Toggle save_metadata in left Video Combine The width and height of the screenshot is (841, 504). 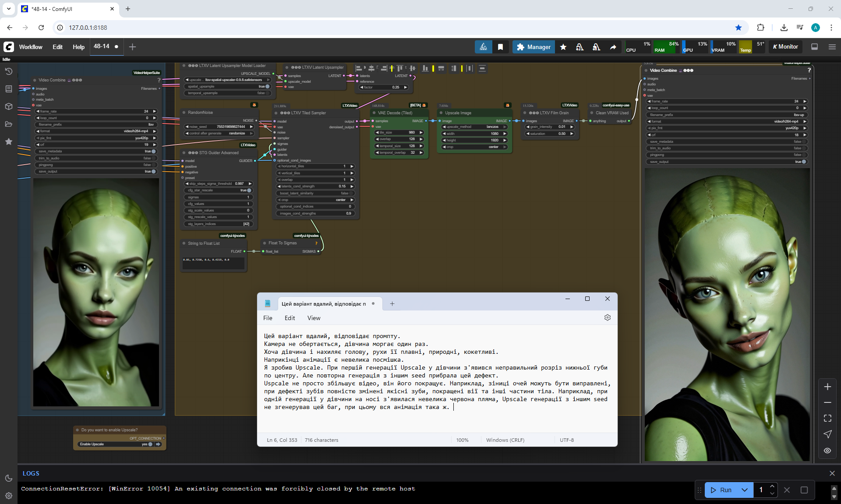(153, 152)
